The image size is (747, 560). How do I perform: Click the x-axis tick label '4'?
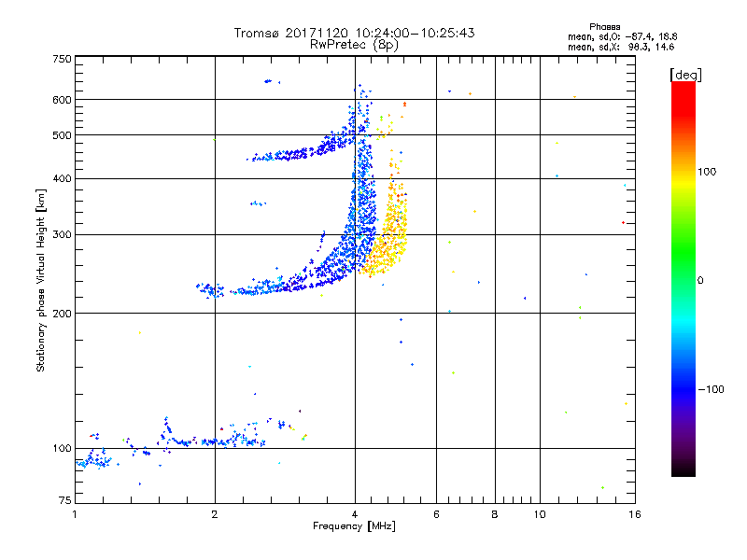coord(355,514)
